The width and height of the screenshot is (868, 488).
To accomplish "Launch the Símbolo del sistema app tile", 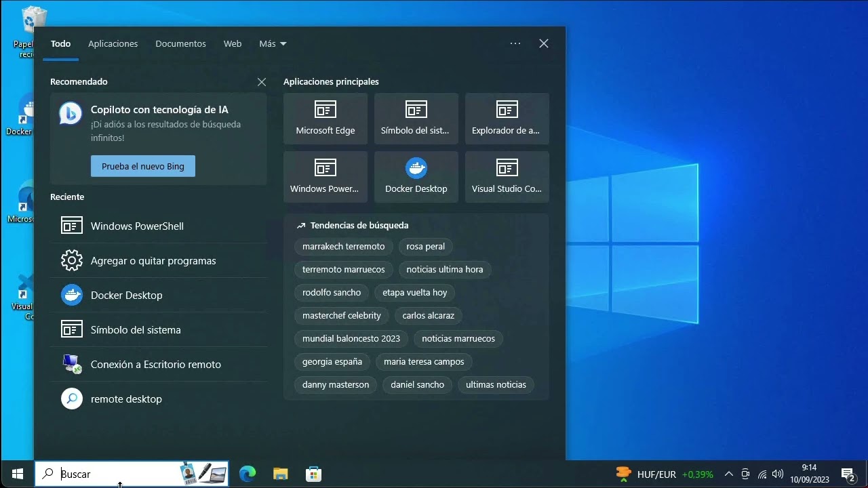I will pyautogui.click(x=416, y=119).
